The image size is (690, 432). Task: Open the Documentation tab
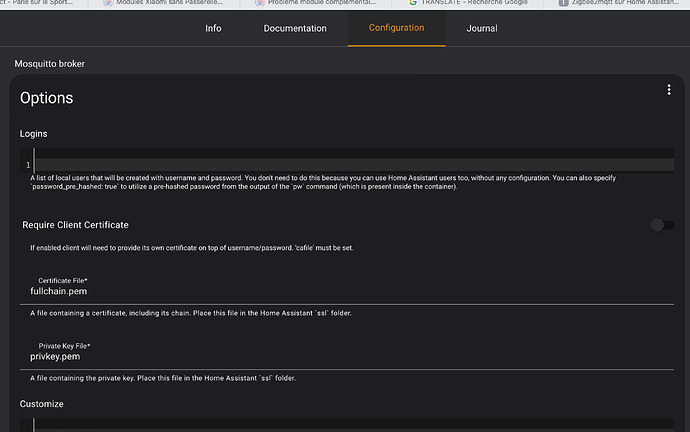295,28
